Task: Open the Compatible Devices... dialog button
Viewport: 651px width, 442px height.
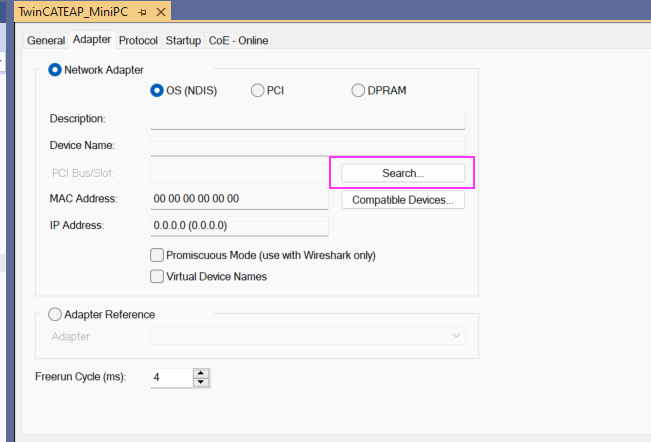Action: coord(403,200)
